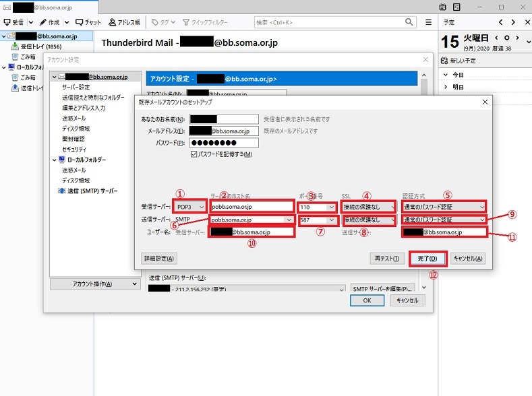532x396 pixels.
Task: Collapse ローカルフォルダー in account settings tree
Action: pos(55,160)
